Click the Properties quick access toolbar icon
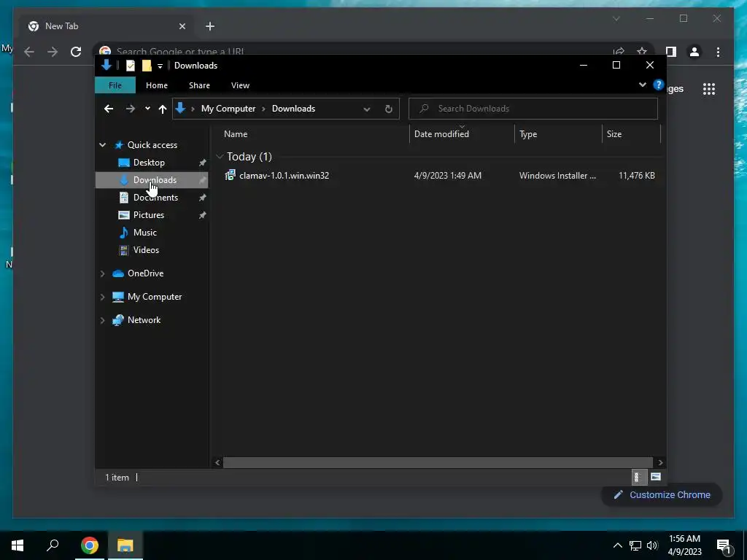This screenshot has width=747, height=560. pyautogui.click(x=130, y=66)
